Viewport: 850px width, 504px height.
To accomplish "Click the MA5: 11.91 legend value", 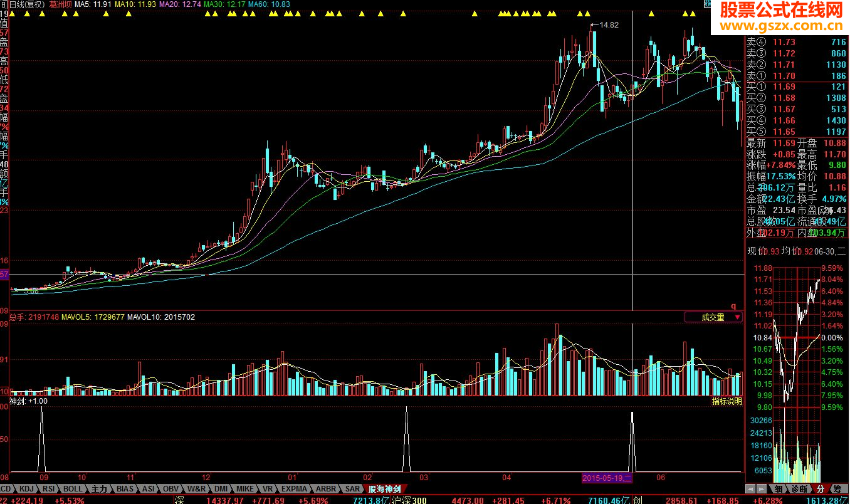I will 93,4.
